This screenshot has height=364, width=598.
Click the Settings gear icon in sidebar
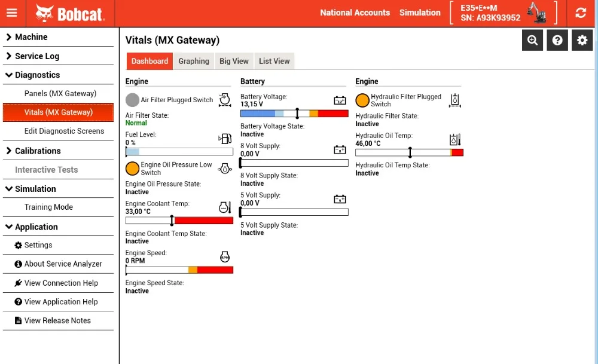click(x=19, y=245)
